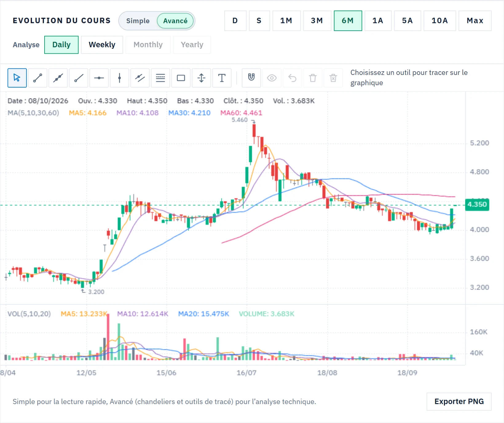Set analysis interval to Monthly
Image resolution: width=504 pixels, height=423 pixels.
tap(148, 45)
